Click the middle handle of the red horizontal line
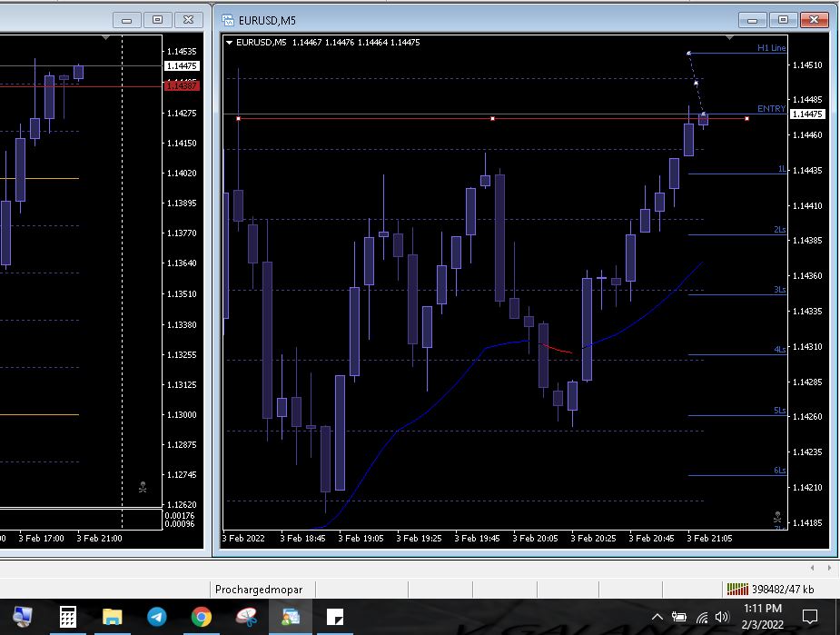This screenshot has width=840, height=635. [492, 118]
